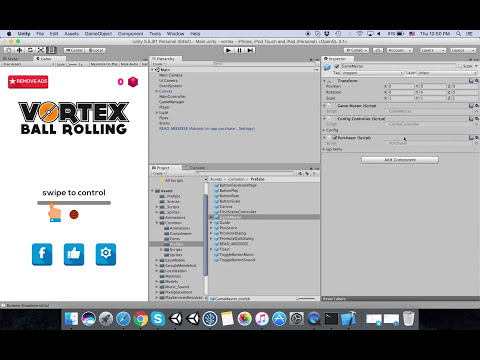Click the Pause playback button
This screenshot has height=360, width=480.
239,50
